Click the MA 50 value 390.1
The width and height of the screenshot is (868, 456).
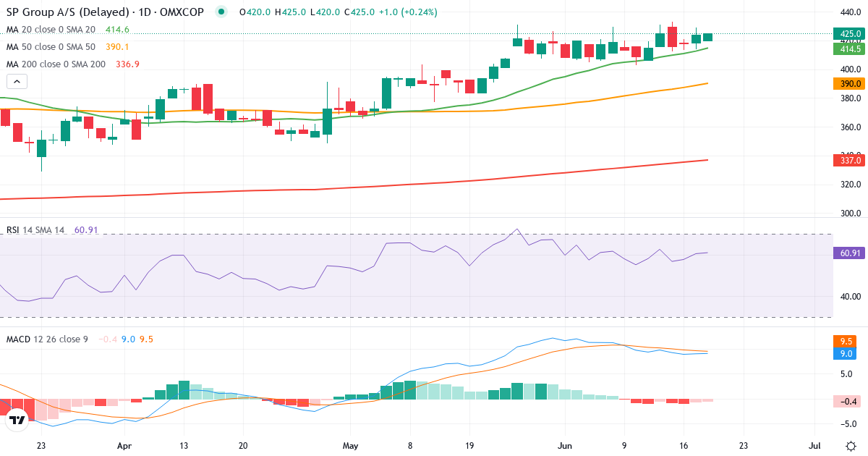coord(117,46)
